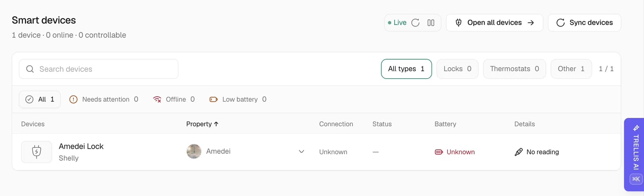The image size is (644, 196).
Task: Click the Sync devices button
Action: click(584, 23)
